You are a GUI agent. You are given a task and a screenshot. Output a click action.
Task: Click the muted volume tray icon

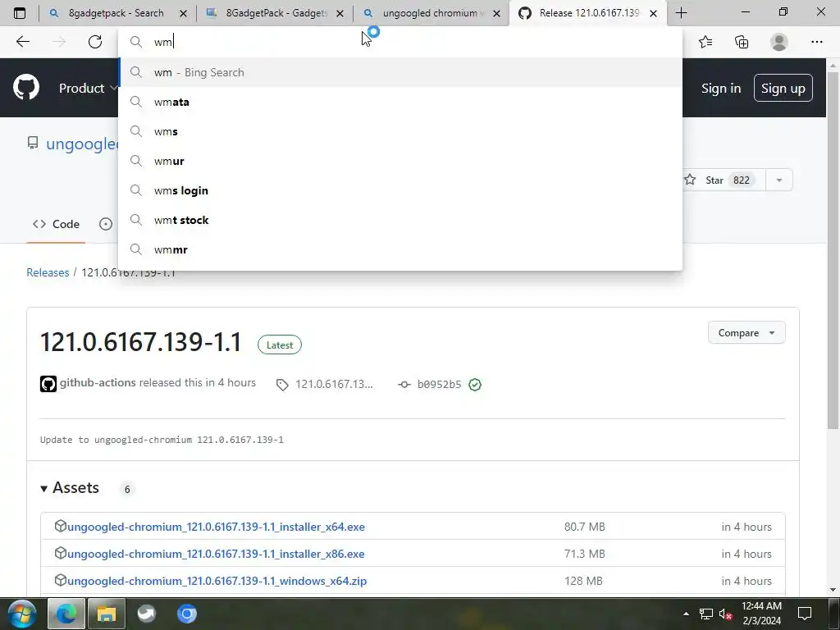725,614
